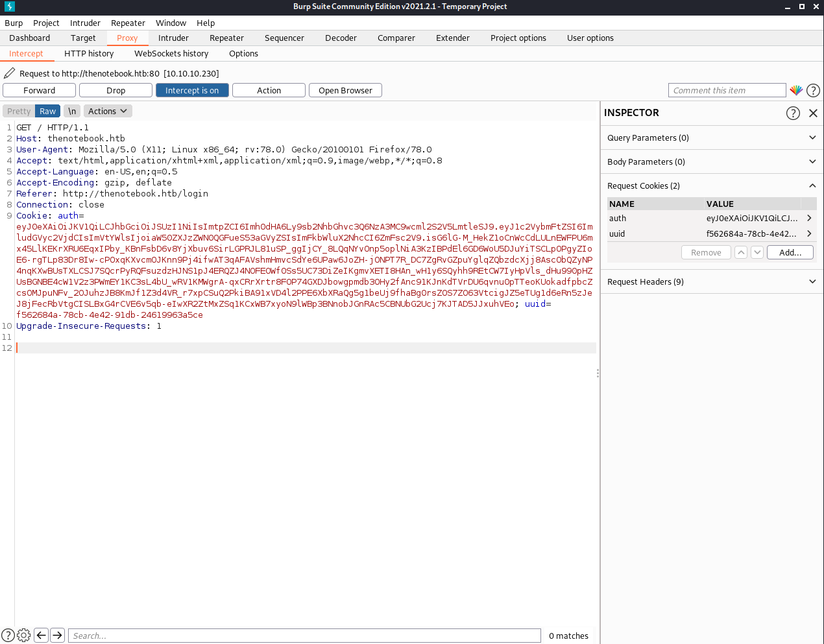Move selected cookie up
The height and width of the screenshot is (644, 824).
click(741, 252)
